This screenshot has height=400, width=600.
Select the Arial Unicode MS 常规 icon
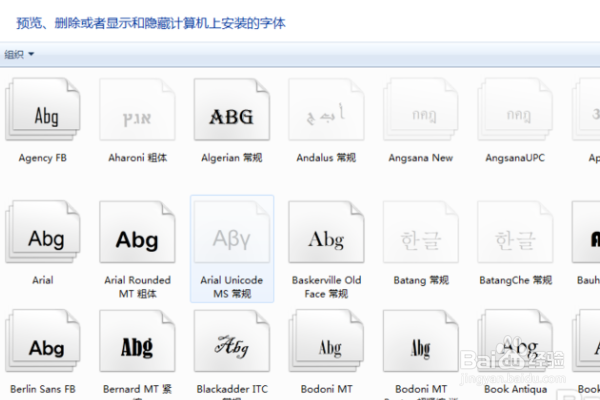(232, 232)
